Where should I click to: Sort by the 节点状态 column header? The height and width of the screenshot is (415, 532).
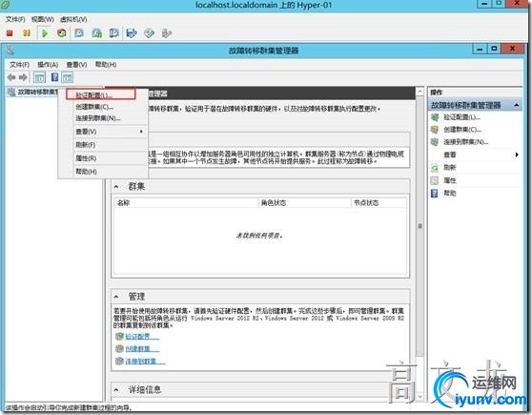pos(379,203)
